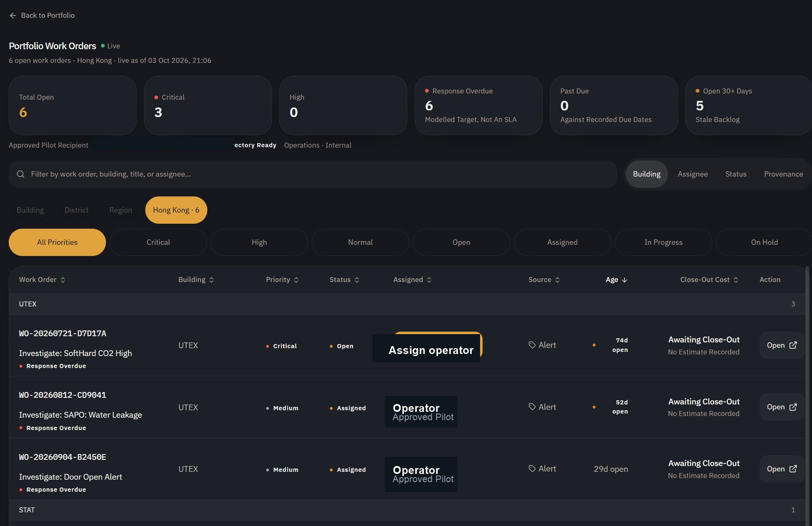Toggle the High priority filter pill

tap(259, 242)
